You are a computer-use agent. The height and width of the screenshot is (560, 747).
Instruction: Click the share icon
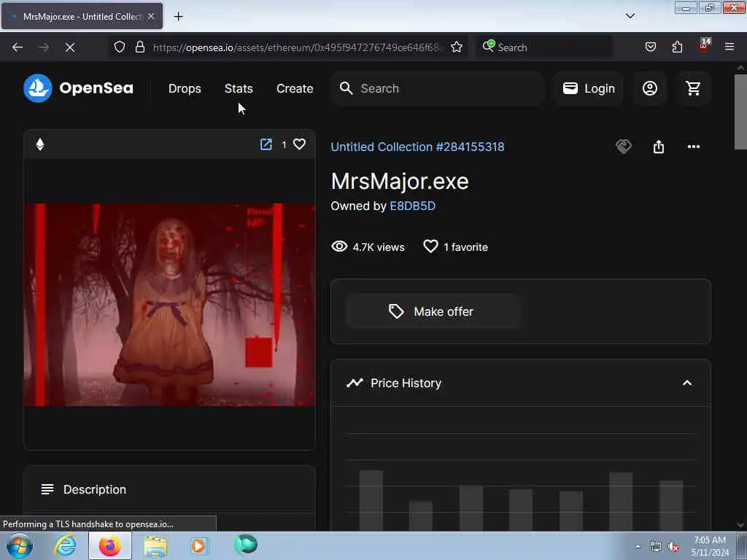659,147
